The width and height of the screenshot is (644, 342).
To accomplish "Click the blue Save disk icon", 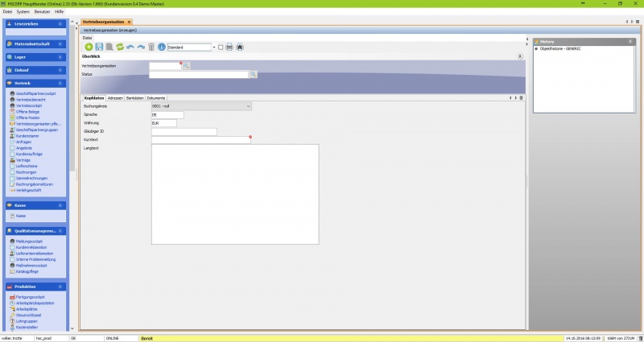I will point(99,47).
